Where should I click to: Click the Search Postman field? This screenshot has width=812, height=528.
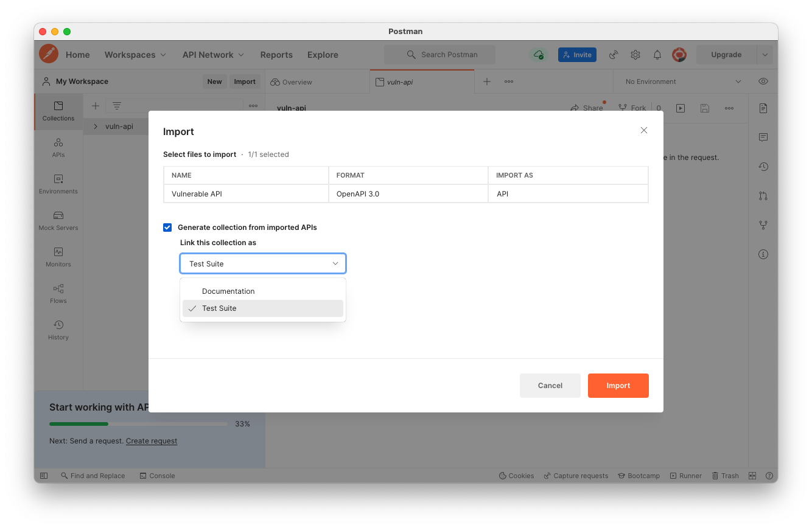tap(439, 55)
